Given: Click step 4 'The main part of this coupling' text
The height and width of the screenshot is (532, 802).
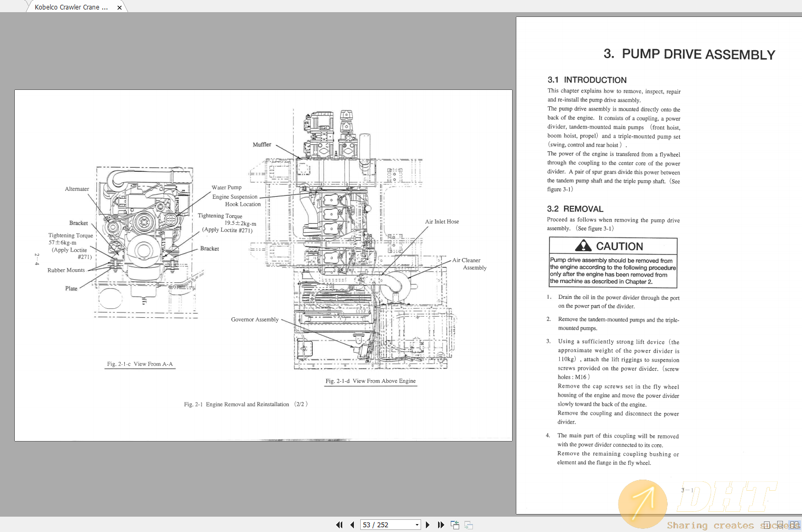Looking at the screenshot, I should pyautogui.click(x=618, y=449).
